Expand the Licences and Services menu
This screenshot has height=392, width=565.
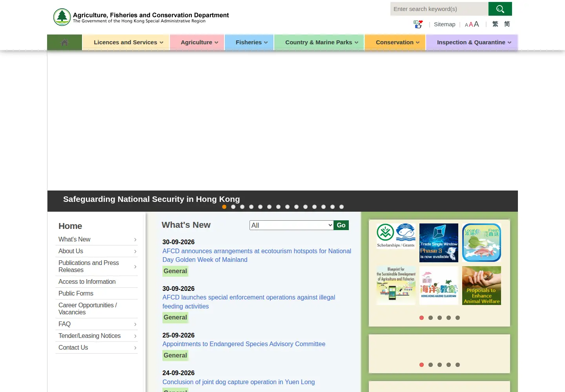[126, 42]
